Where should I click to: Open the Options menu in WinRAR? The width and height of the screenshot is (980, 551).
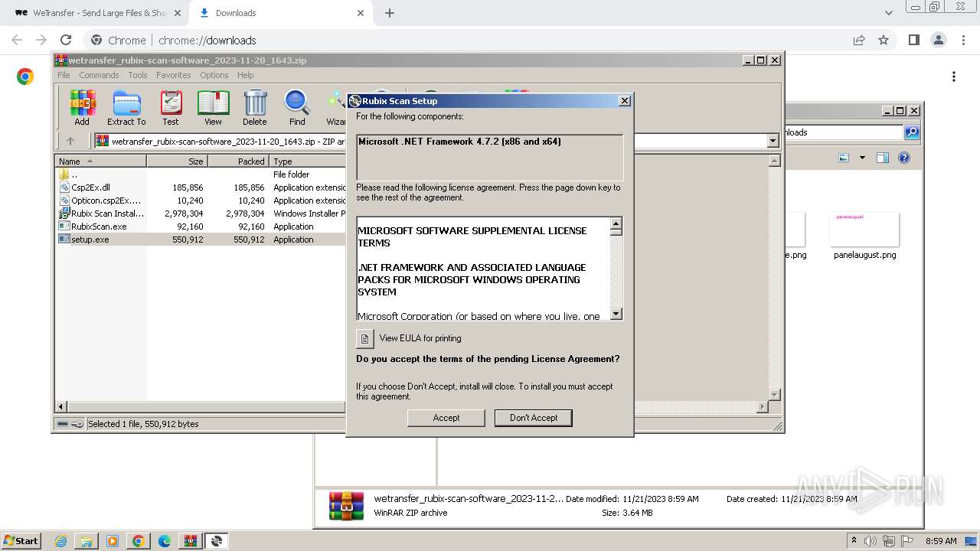tap(214, 75)
